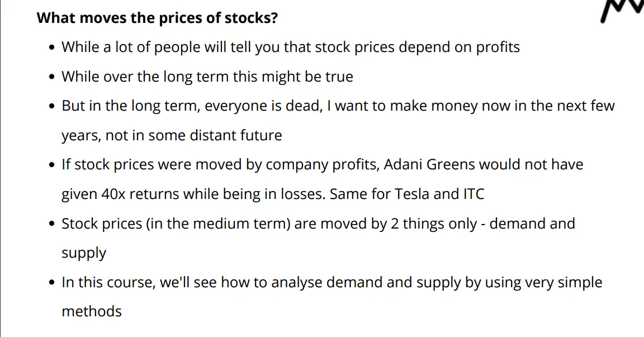Click the zigzag logo in top-right corner
Screen dimensions: 644x337
point(622,11)
